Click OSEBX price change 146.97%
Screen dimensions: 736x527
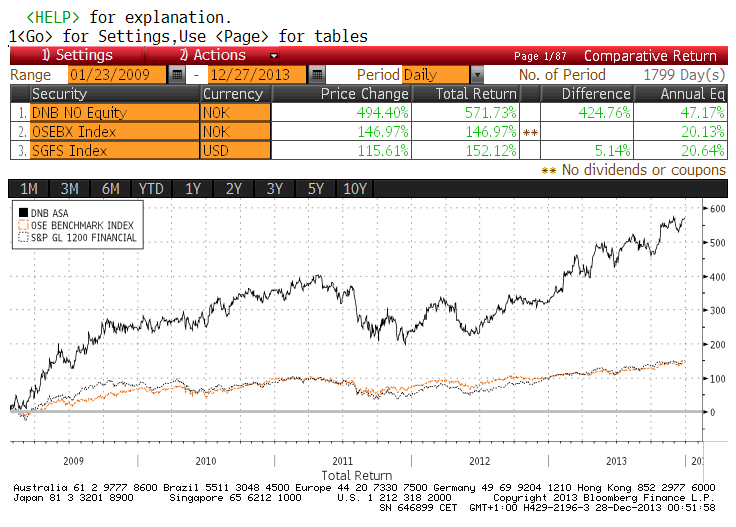click(x=383, y=131)
